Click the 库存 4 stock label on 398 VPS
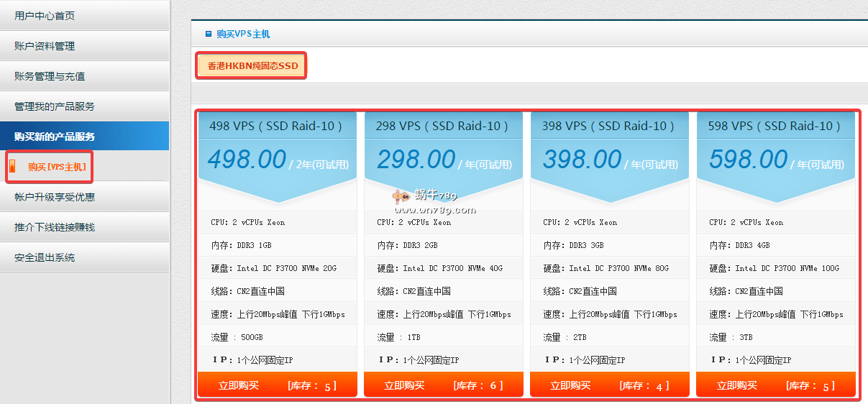 (x=644, y=386)
